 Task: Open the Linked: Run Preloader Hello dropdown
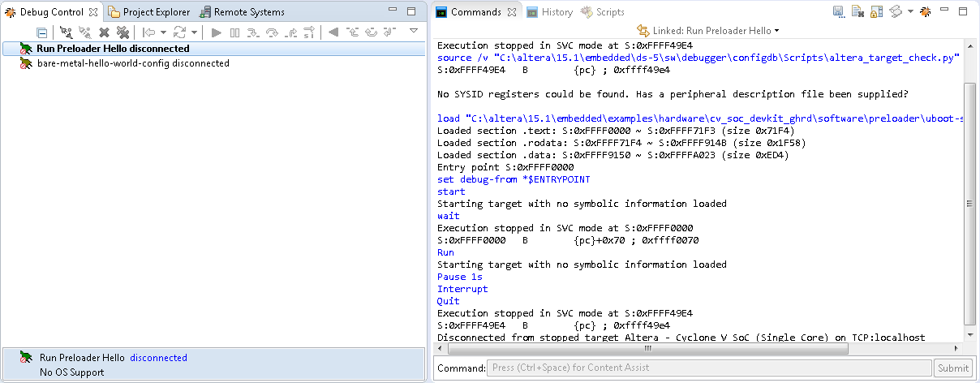coord(707,31)
